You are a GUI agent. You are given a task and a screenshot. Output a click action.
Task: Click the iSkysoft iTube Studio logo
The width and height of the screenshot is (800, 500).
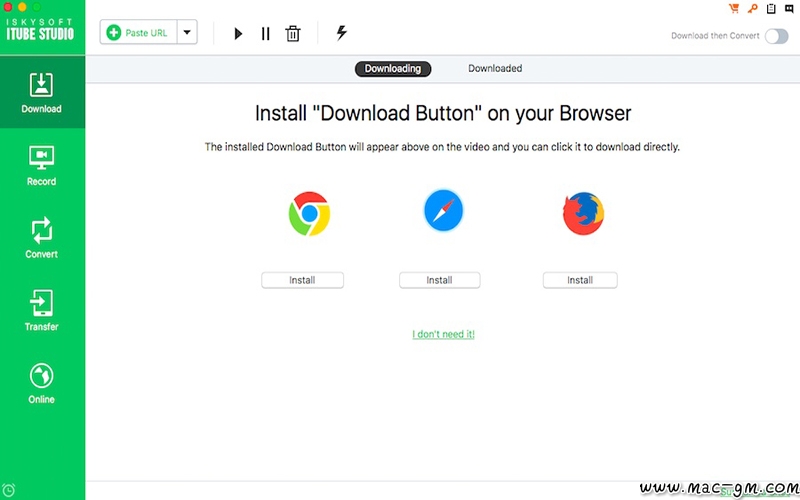(x=40, y=31)
